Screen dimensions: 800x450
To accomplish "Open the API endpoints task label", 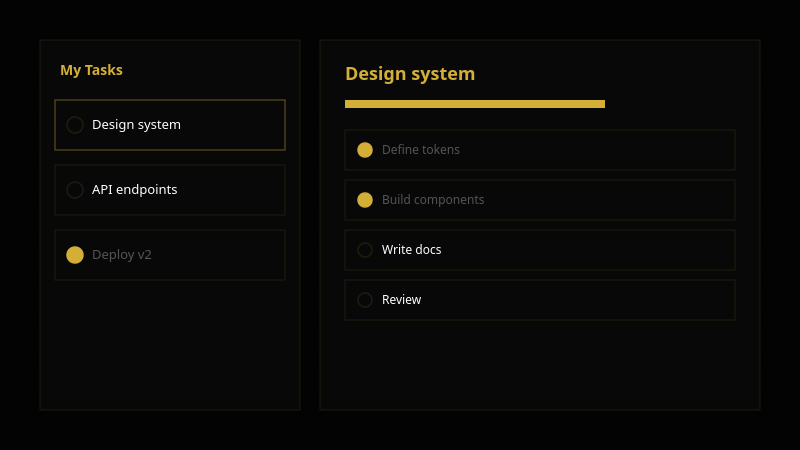I will pyautogui.click(x=134, y=190).
